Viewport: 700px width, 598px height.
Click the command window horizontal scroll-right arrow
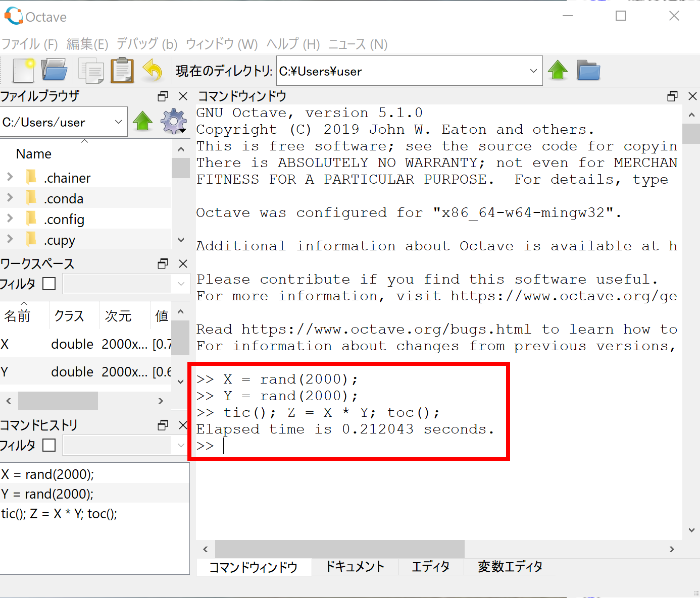pyautogui.click(x=672, y=549)
